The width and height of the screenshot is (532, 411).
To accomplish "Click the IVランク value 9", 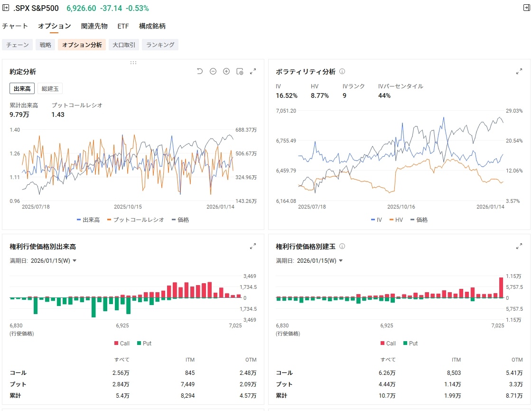I will click(x=345, y=96).
